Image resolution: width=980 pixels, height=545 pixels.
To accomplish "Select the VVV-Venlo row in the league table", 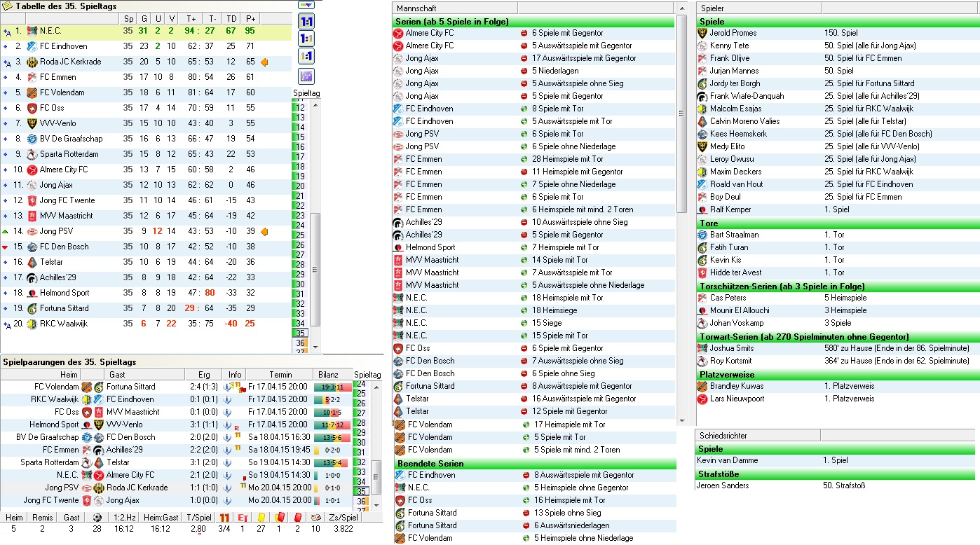I will [145, 123].
